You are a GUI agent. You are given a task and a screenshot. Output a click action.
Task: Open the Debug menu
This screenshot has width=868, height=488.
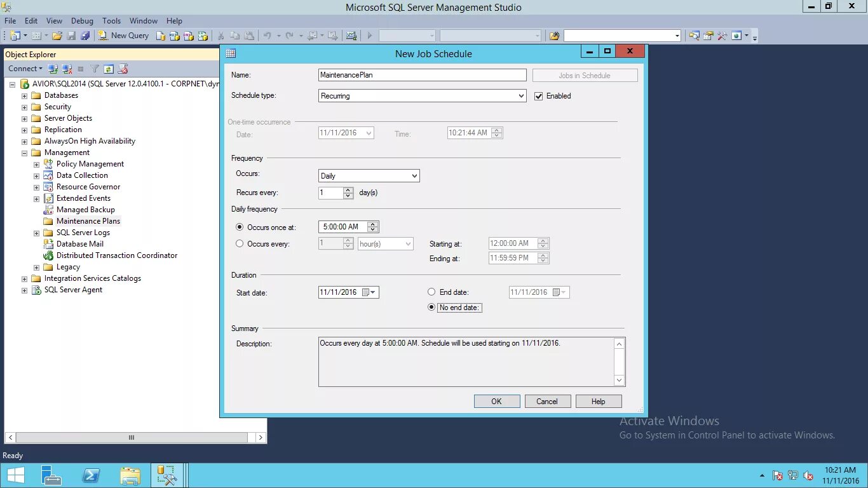coord(82,21)
